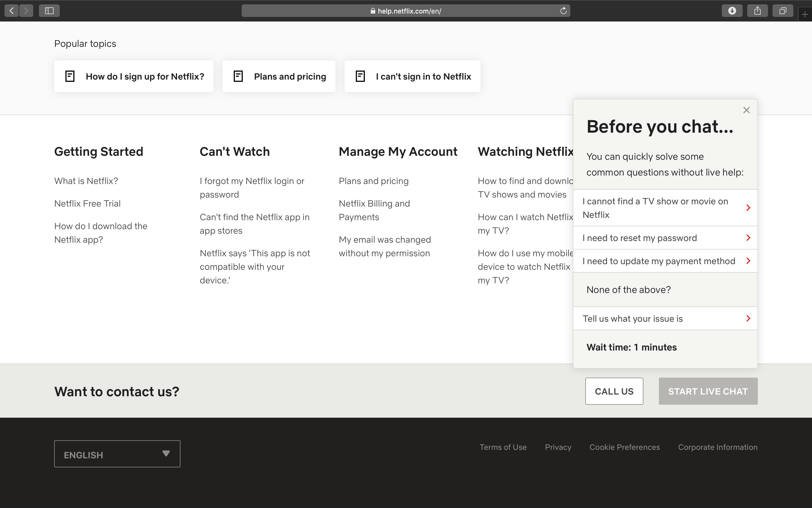Open Cookie Preferences footer link
The width and height of the screenshot is (812, 508).
point(625,447)
